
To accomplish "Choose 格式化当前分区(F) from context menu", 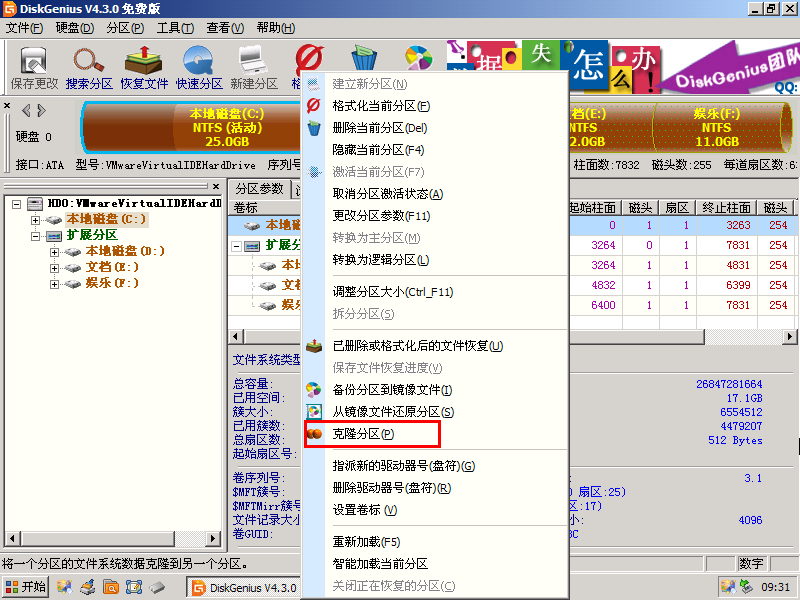I will 436,106.
